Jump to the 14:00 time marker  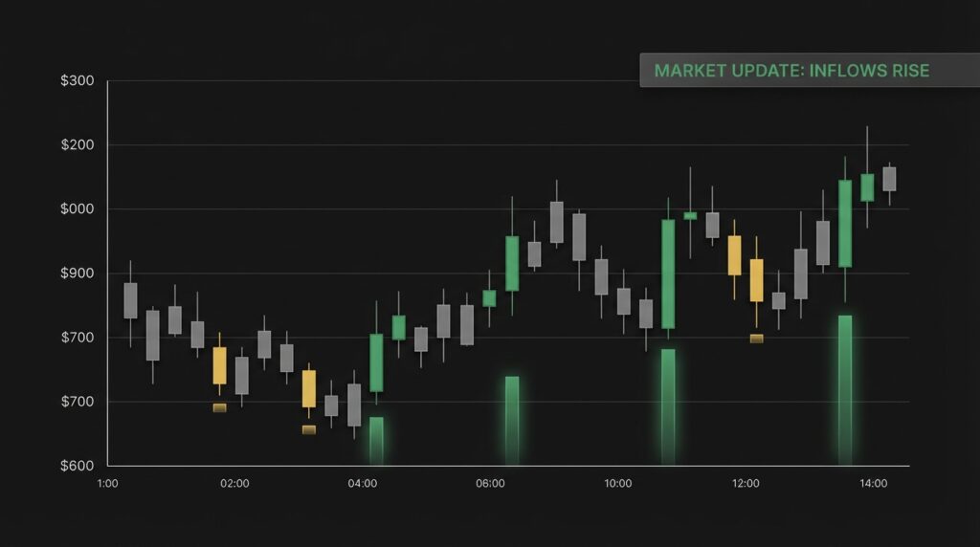[873, 484]
